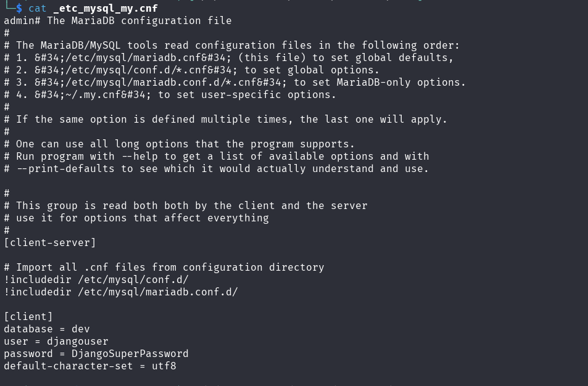588x386 pixels.
Task: Click the utf8 character set value
Action: click(x=164, y=366)
